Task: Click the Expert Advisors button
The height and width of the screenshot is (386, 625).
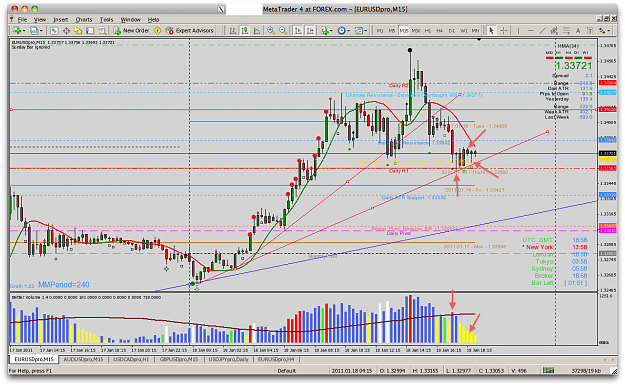Action: [190, 30]
